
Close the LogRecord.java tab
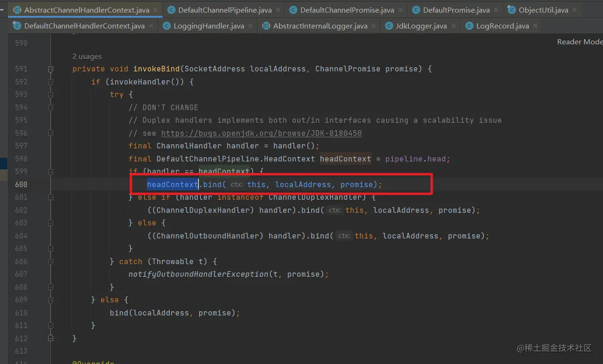535,26
